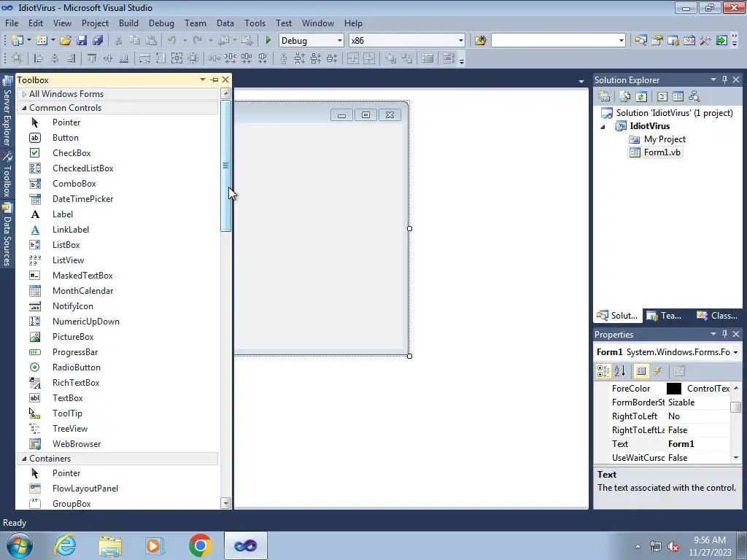This screenshot has height=560, width=747.
Task: Toggle auto-hide pin on Properties panel
Action: pyautogui.click(x=724, y=334)
